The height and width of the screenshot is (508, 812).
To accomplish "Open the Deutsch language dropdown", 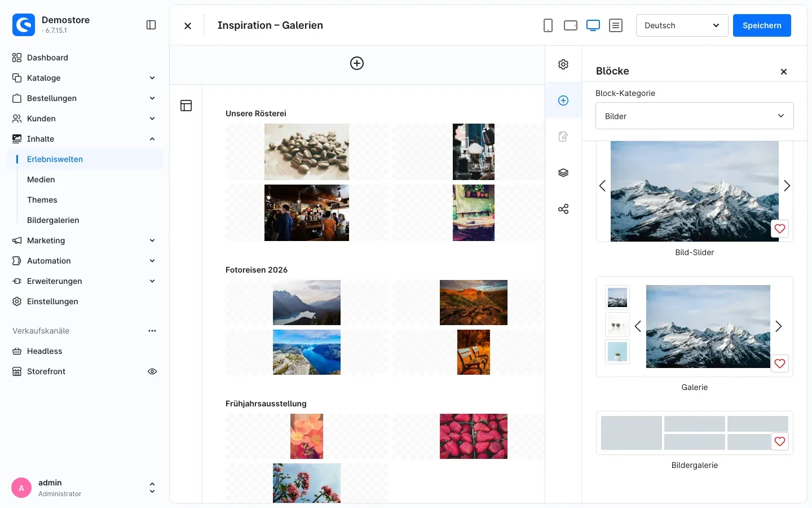I will (x=682, y=25).
